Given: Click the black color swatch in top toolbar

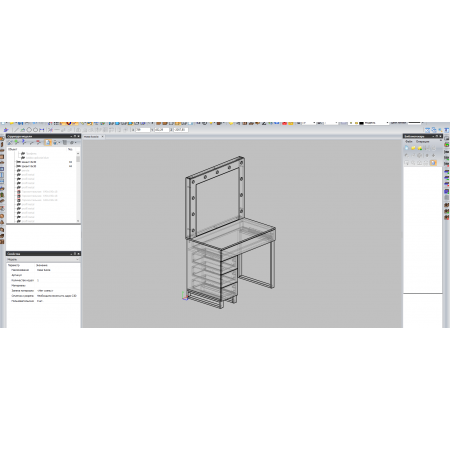Looking at the screenshot, I should (x=361, y=123).
